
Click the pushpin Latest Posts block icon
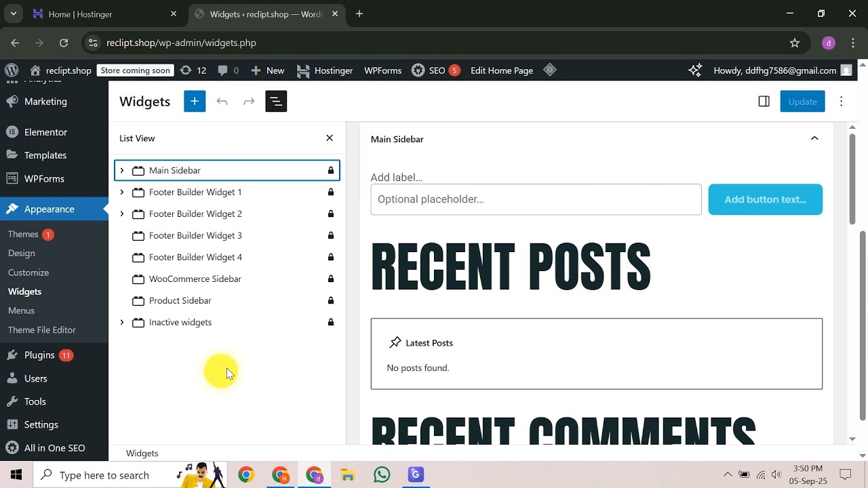395,342
